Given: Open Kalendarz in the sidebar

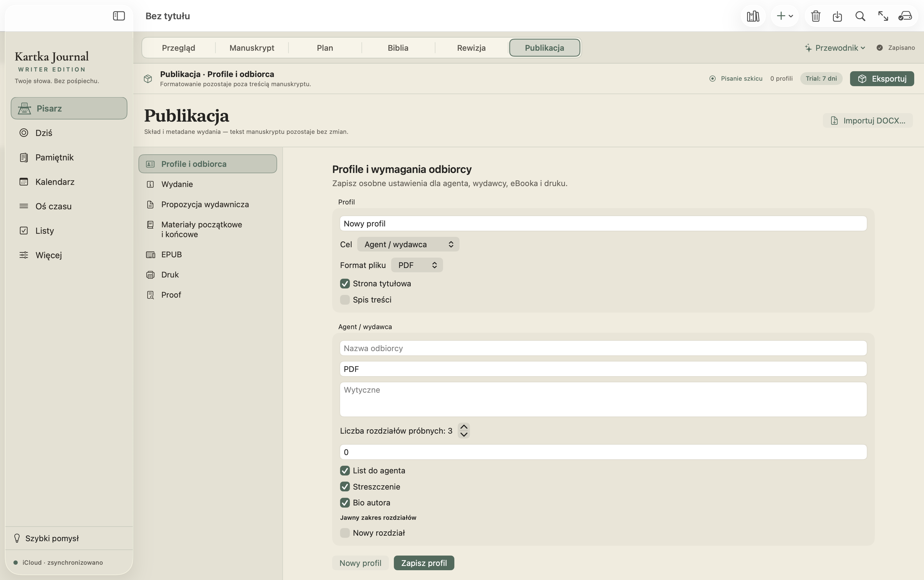Looking at the screenshot, I should click(x=69, y=182).
